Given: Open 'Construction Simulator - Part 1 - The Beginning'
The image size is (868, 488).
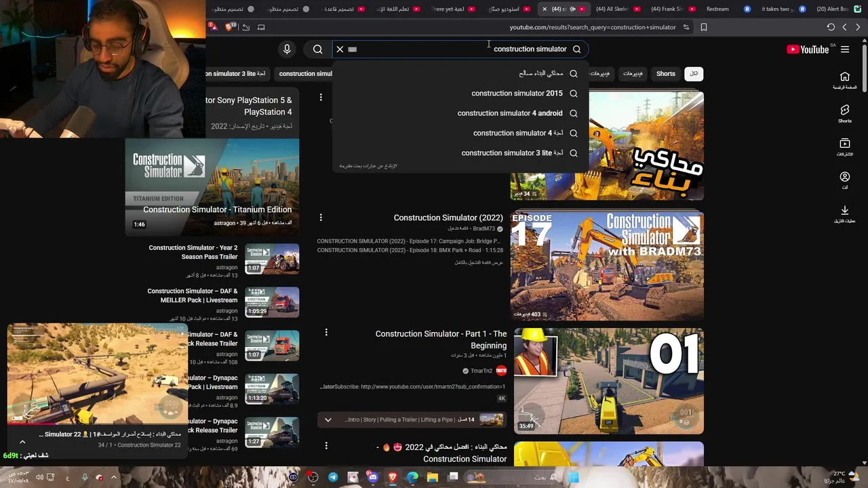Looking at the screenshot, I should click(x=441, y=340).
